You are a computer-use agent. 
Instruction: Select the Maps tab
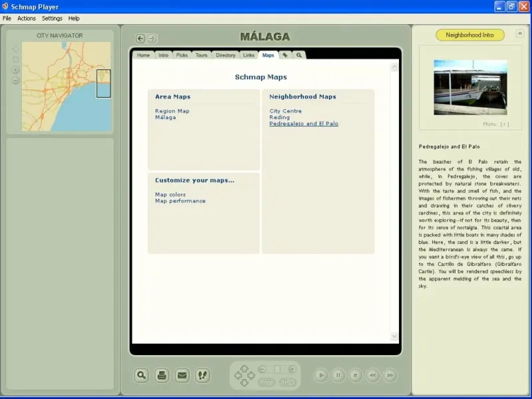268,55
